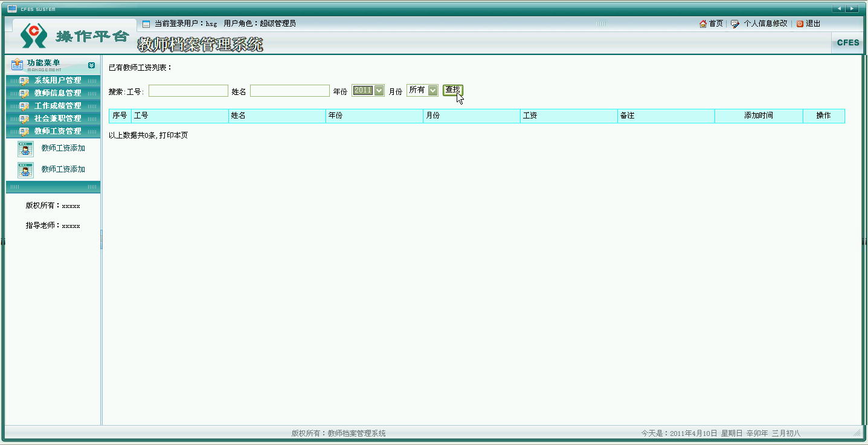Open the first 教师工资添加 submenu link
The image size is (868, 445).
click(63, 148)
